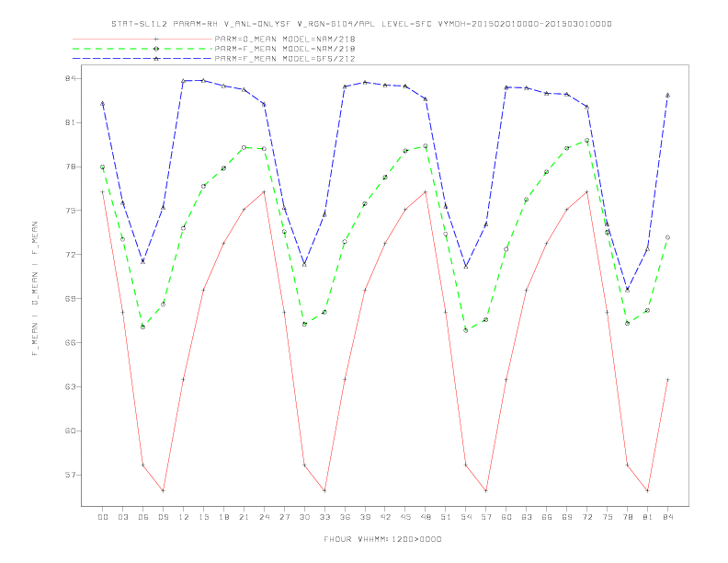Click y-axis tick value 63
Viewport: 728px width, 563px height.
[70, 387]
